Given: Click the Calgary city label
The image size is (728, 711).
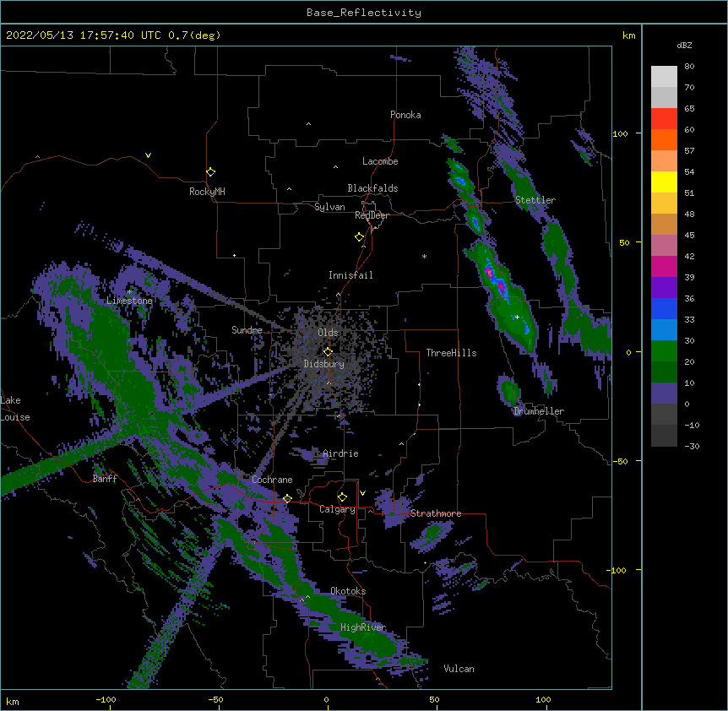Looking at the screenshot, I should click(337, 509).
